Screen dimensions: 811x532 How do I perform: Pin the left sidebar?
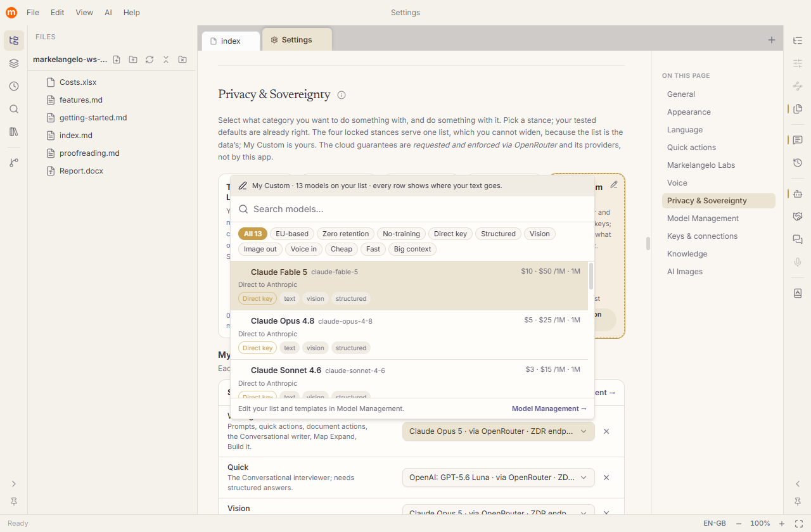click(14, 502)
